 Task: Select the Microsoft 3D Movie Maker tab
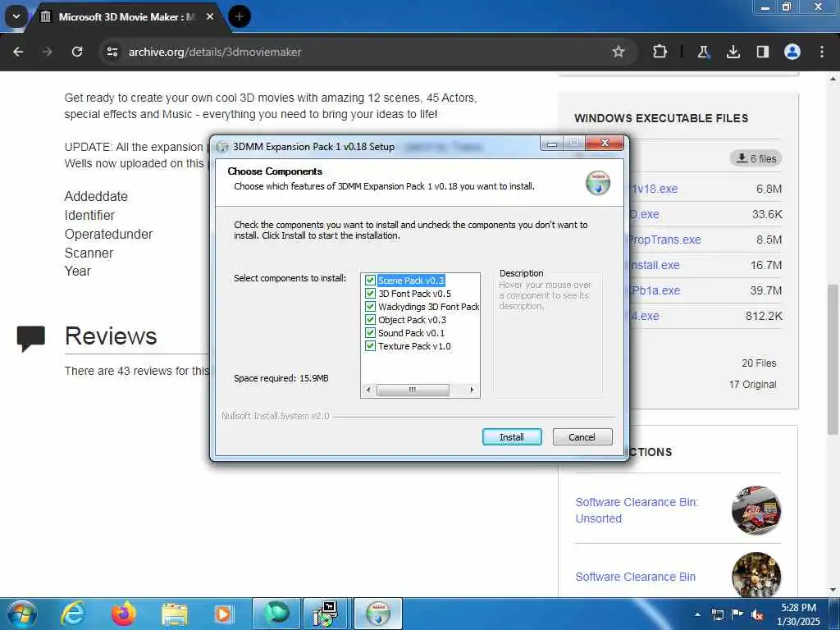coord(127,17)
